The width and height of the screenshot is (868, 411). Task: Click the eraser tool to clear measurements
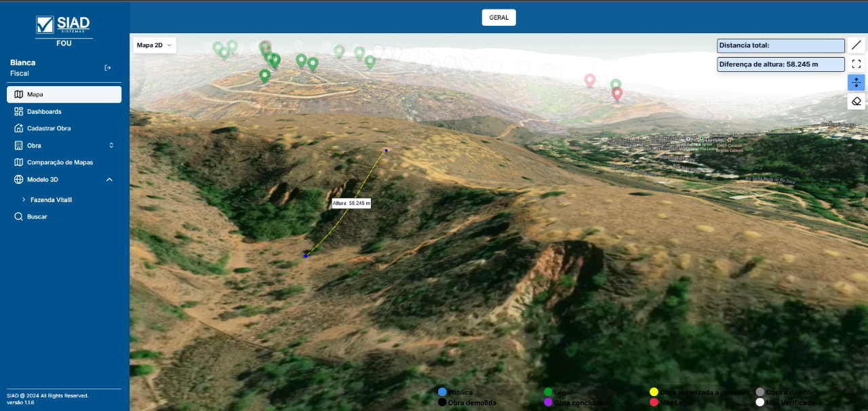[856, 101]
